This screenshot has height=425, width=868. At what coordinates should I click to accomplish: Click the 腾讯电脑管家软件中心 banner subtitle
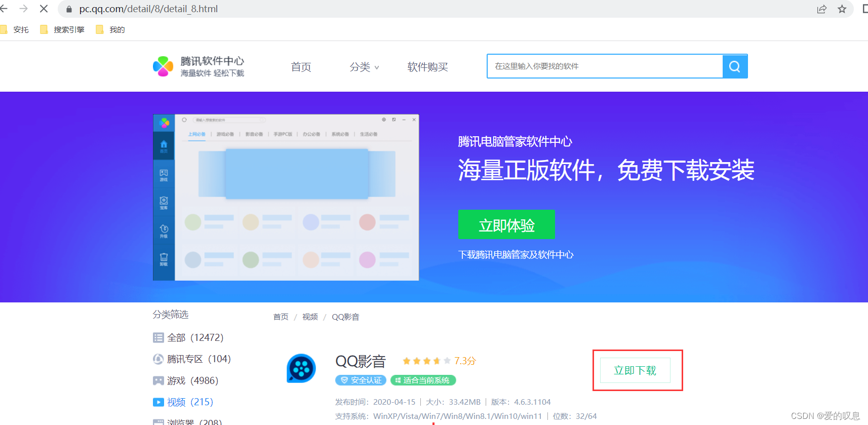[x=515, y=141]
